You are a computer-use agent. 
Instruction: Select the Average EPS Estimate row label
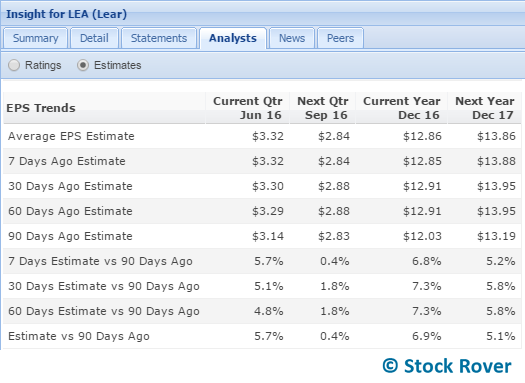[x=71, y=136]
